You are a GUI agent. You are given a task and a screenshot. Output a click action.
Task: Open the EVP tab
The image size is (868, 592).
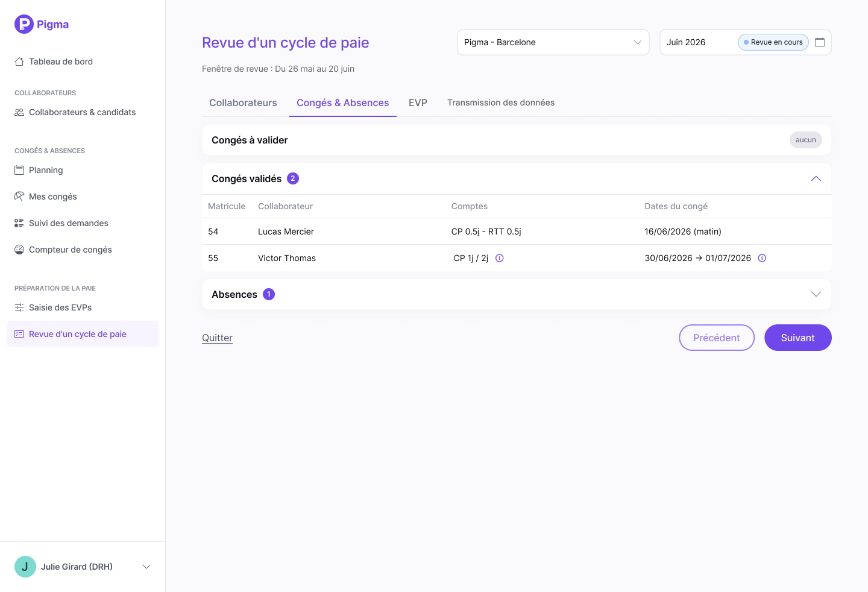click(418, 103)
